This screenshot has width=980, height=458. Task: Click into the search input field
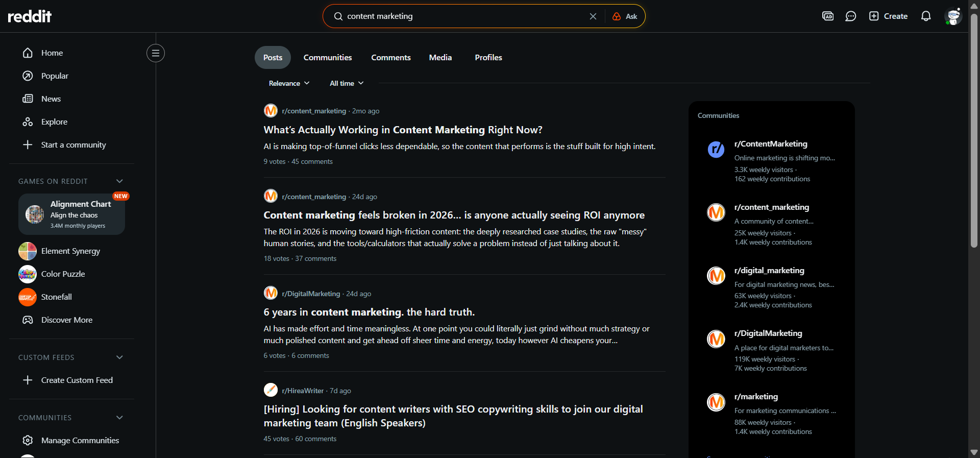[464, 16]
